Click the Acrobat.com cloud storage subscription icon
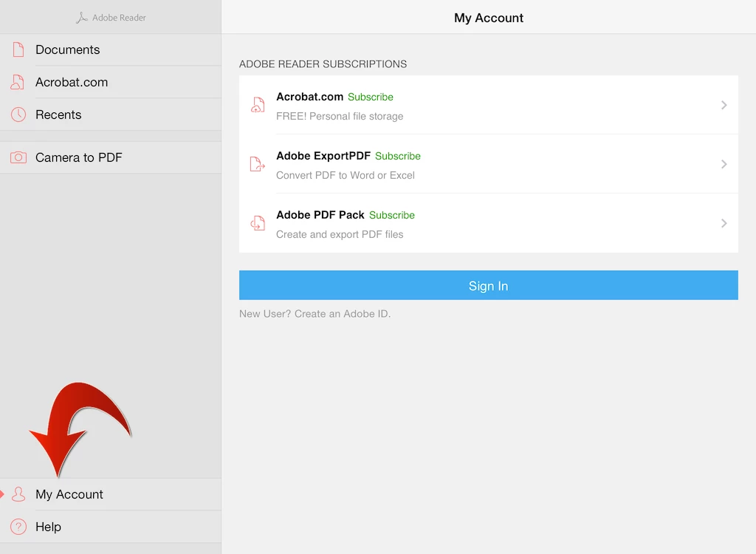Viewport: 756px width, 554px height. click(x=258, y=105)
